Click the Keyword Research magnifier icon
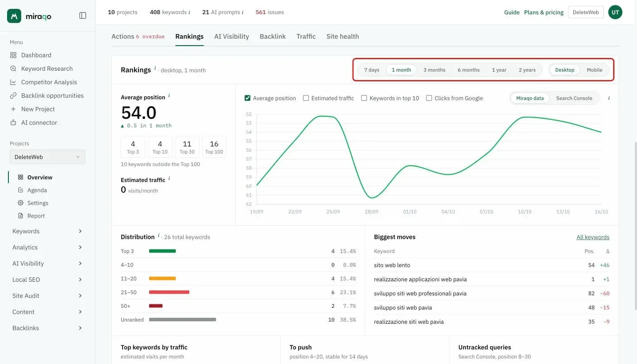Screen dimensions: 637x364 click(x=13, y=69)
